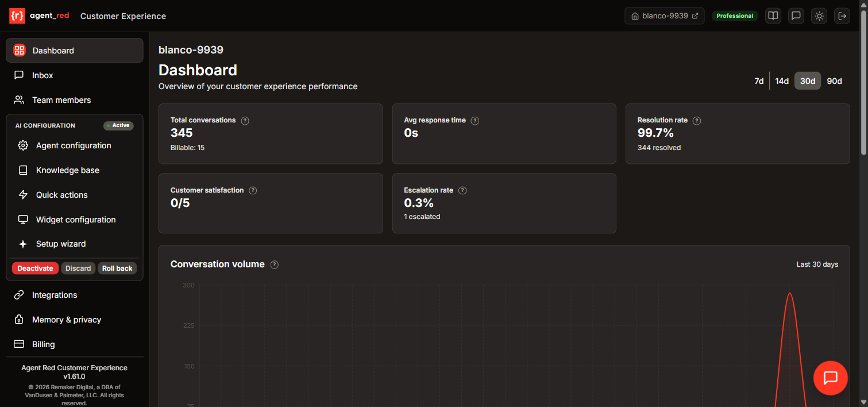Launch the Setup wizard sparkle icon
Screen dimensions: 868x407
point(22,244)
